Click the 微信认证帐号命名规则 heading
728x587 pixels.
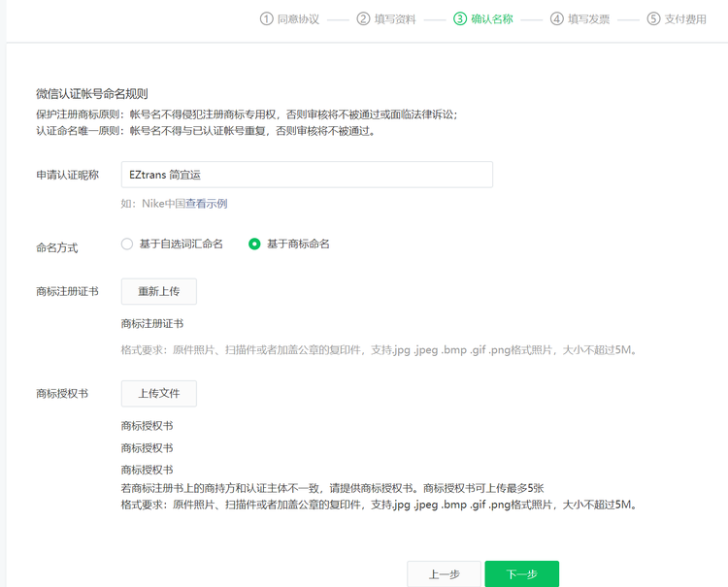coord(92,94)
